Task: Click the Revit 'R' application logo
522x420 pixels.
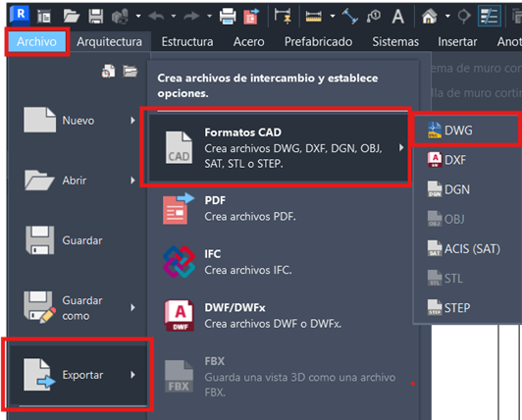Action: coord(20,15)
